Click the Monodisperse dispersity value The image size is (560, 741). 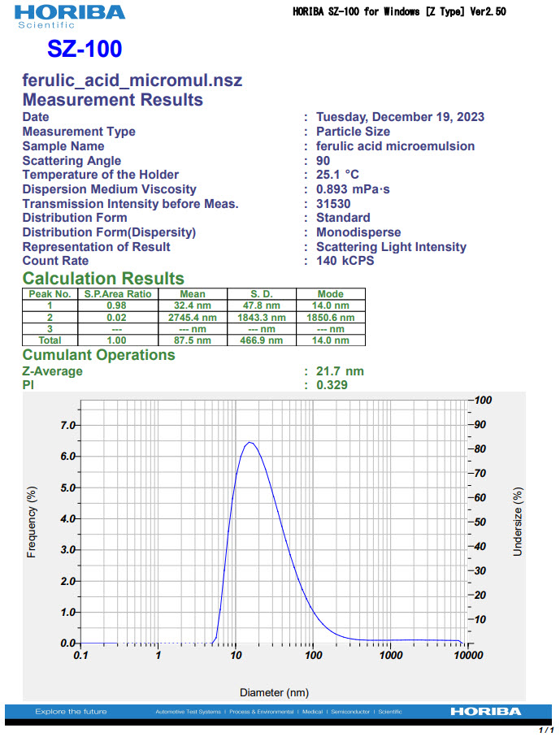click(x=358, y=232)
